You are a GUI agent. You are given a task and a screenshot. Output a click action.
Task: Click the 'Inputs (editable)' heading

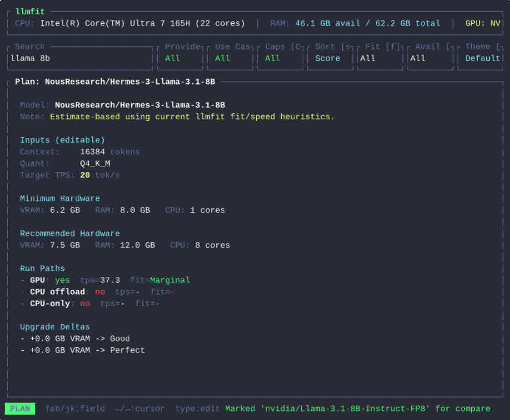coord(62,140)
